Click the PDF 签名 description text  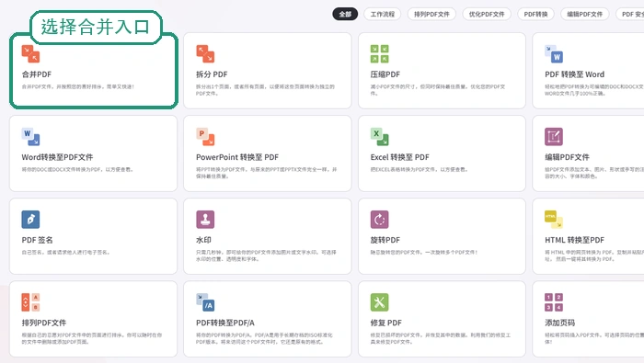65,252
